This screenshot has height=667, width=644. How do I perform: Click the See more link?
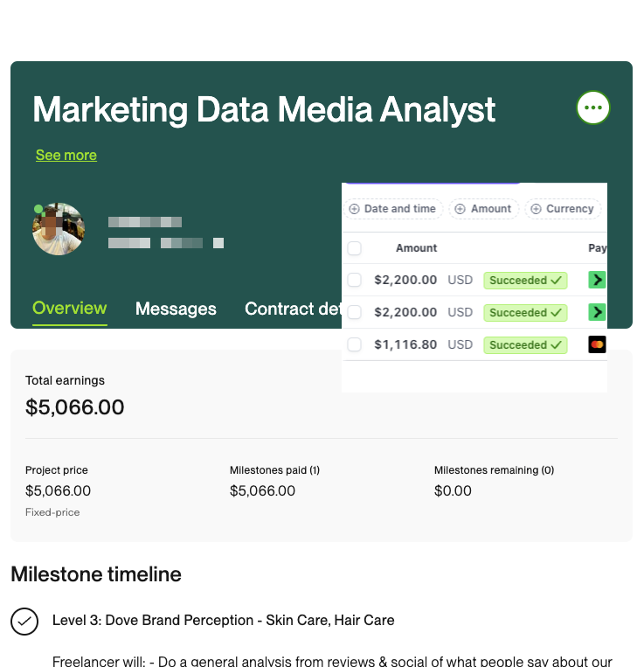click(x=66, y=156)
